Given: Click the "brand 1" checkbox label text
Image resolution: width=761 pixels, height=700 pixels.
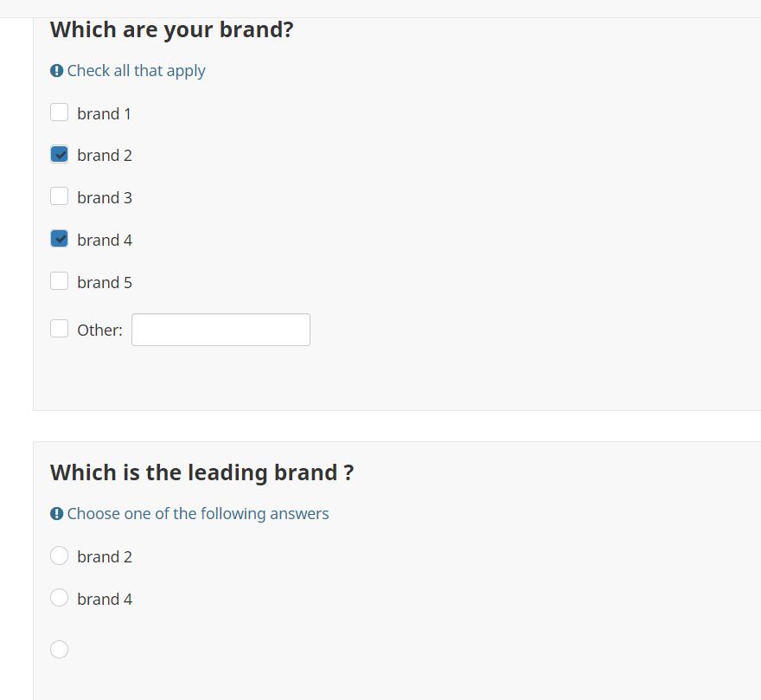Looking at the screenshot, I should [x=104, y=113].
